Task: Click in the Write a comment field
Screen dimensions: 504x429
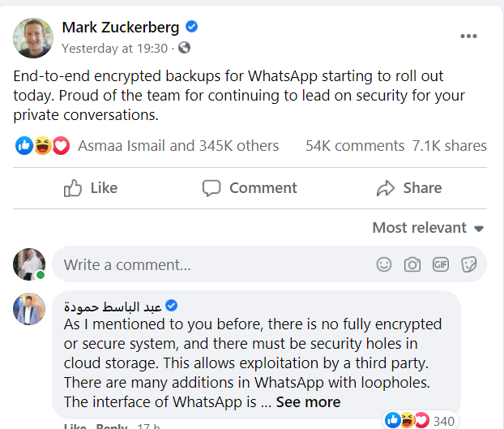Action: [x=211, y=264]
